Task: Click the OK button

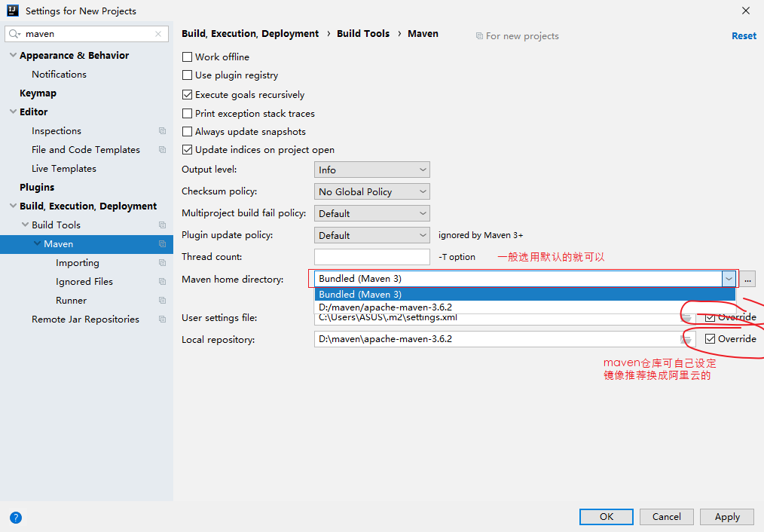Action: [606, 517]
